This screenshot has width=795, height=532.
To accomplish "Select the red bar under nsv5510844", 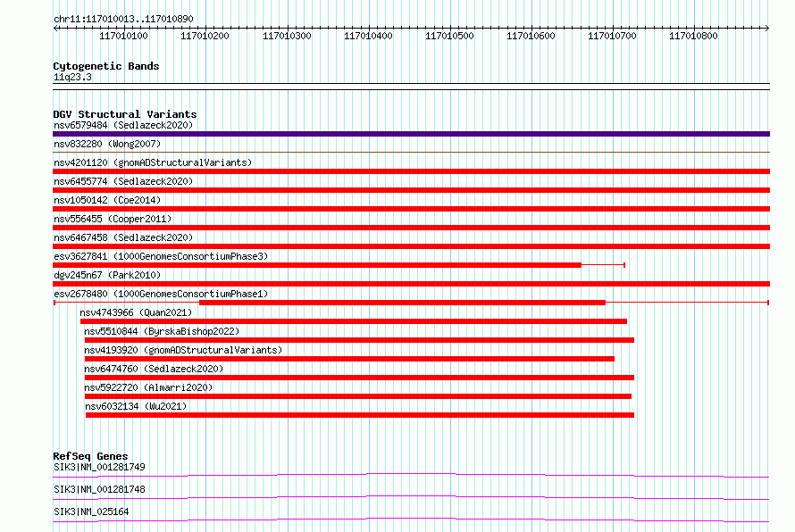I will [x=359, y=340].
